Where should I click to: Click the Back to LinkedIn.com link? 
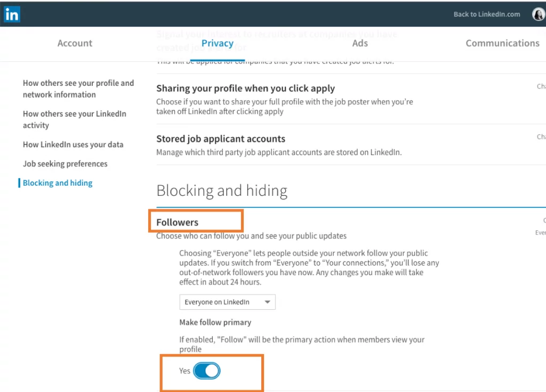[486, 14]
